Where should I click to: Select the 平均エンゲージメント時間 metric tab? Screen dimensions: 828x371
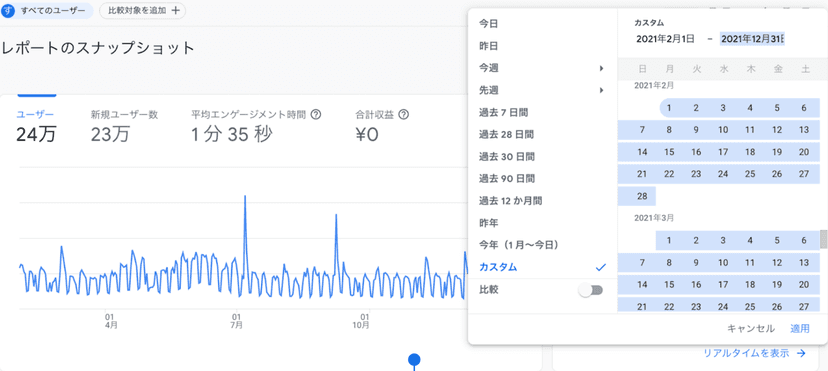point(256,126)
